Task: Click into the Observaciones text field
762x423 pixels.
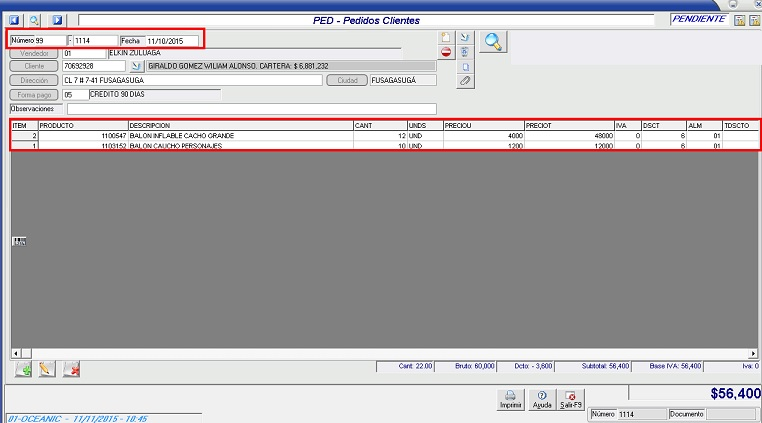Action: pos(250,108)
